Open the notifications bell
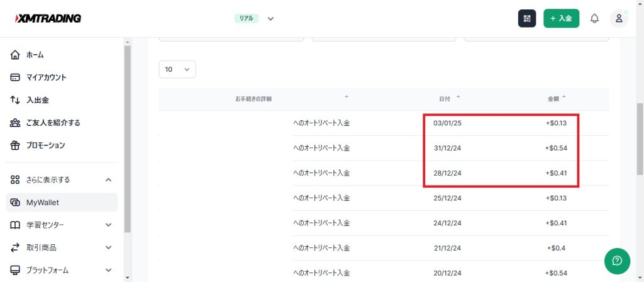644x282 pixels. point(594,18)
